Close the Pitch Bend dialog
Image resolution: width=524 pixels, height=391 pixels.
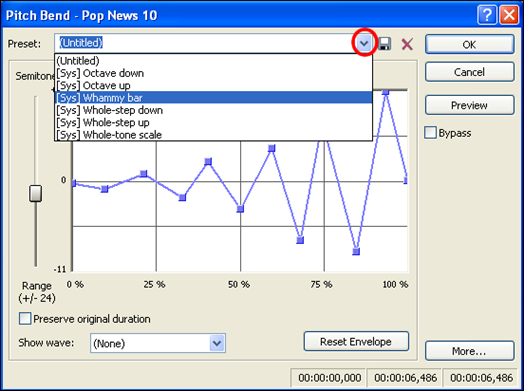click(x=509, y=15)
